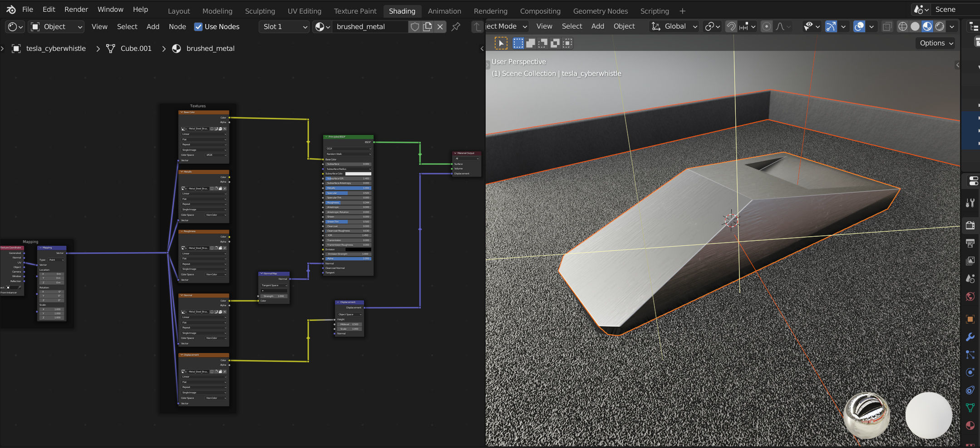Toggle the Use Nodes checkbox
The width and height of the screenshot is (980, 448).
[x=198, y=27]
